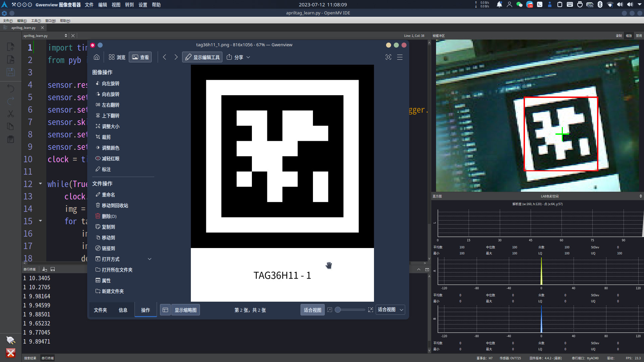Click new file icon in OpenMV sidebar
Image resolution: width=644 pixels, height=362 pixels.
point(11,47)
